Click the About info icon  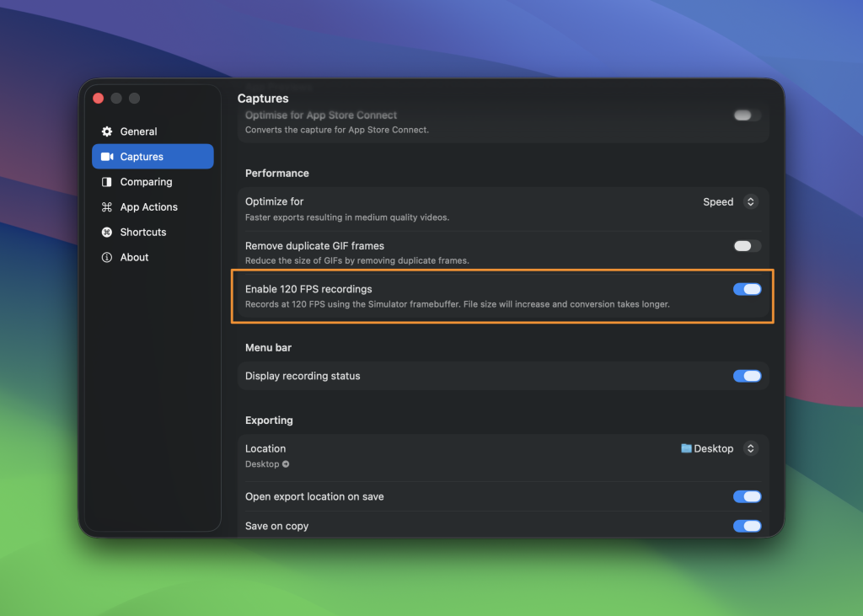tap(108, 257)
